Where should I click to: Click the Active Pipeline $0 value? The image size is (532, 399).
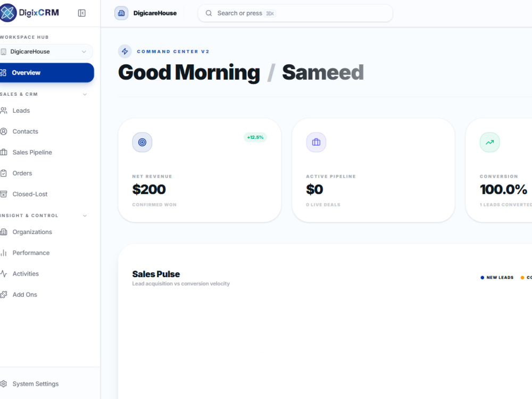[314, 189]
